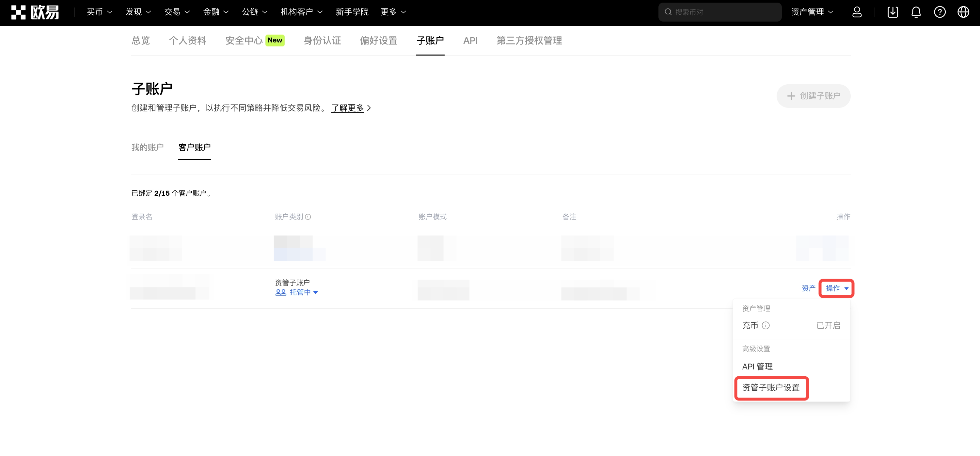This screenshot has height=456, width=980.
Task: Click the help question mark icon
Action: coord(940,12)
